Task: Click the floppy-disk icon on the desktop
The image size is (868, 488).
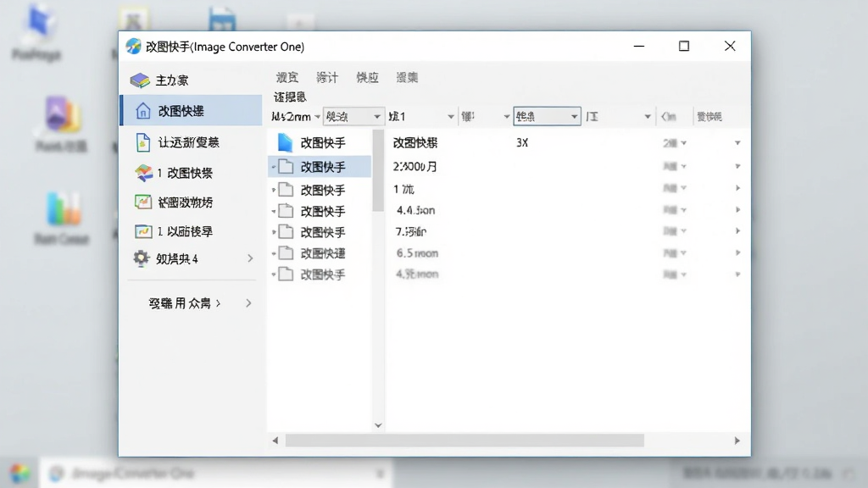Action: coord(222,20)
